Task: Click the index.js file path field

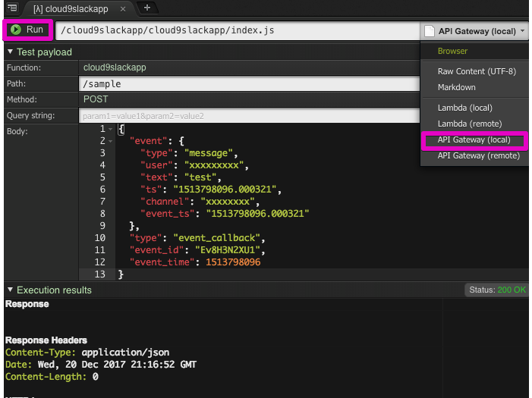Action: coord(238,30)
